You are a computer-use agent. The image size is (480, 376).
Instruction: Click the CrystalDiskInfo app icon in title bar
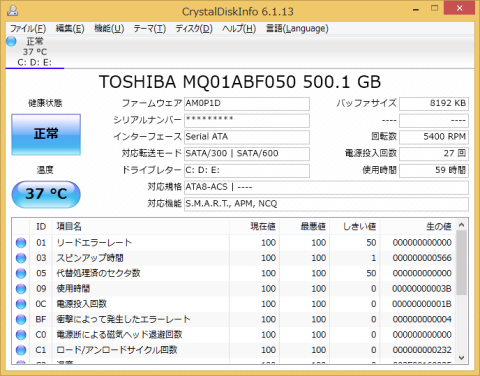(x=12, y=11)
